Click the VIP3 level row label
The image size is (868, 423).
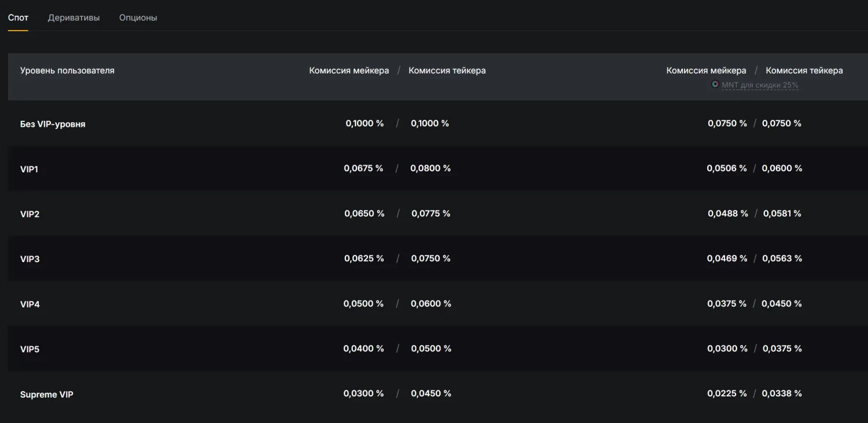coord(30,259)
